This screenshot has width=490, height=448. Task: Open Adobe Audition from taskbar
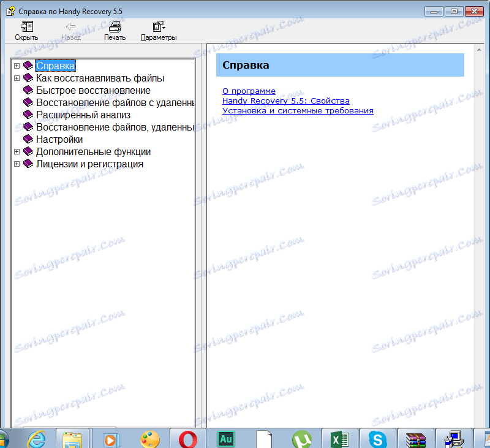pyautogui.click(x=226, y=439)
